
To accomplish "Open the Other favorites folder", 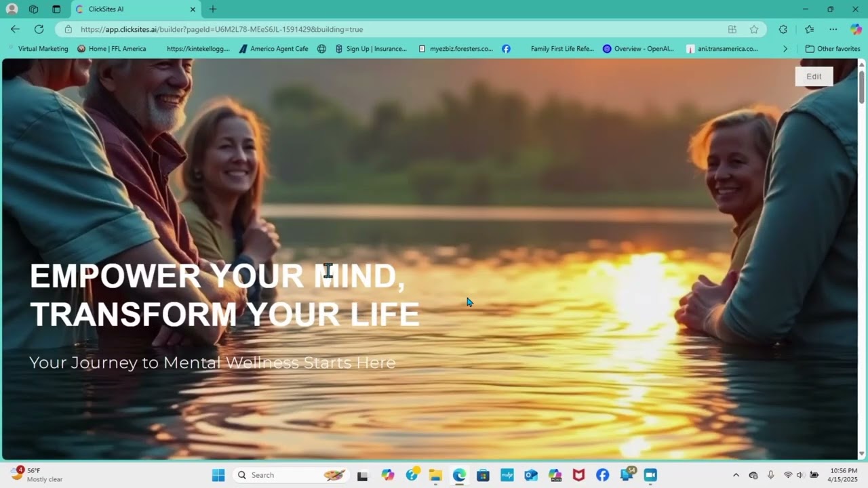I will coord(833,49).
